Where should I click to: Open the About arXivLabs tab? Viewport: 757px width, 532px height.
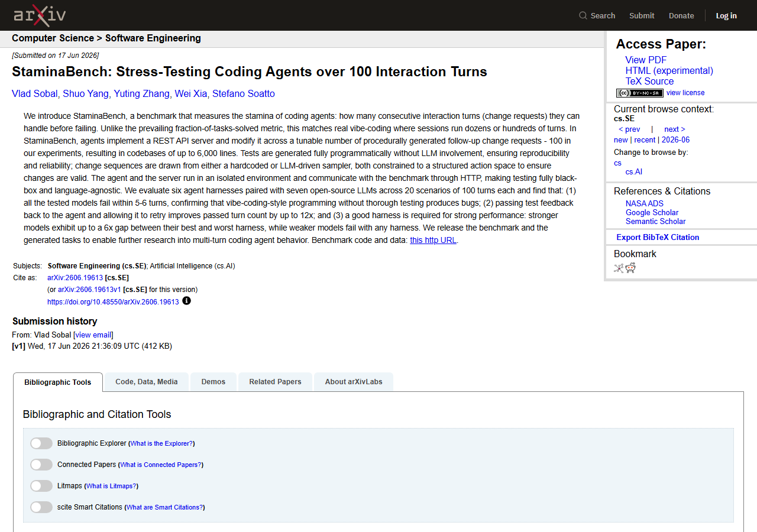pos(354,382)
